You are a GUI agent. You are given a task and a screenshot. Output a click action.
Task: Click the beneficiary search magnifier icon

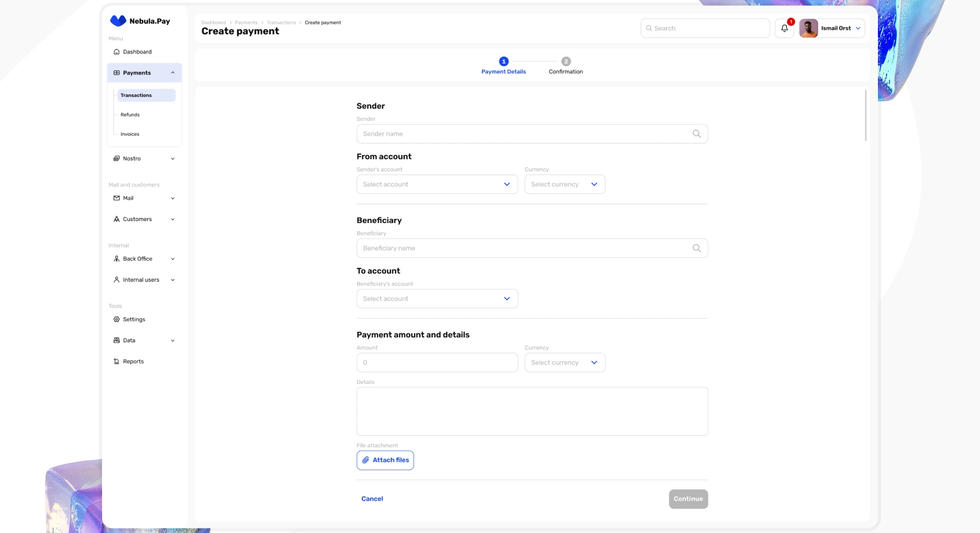[x=696, y=248]
